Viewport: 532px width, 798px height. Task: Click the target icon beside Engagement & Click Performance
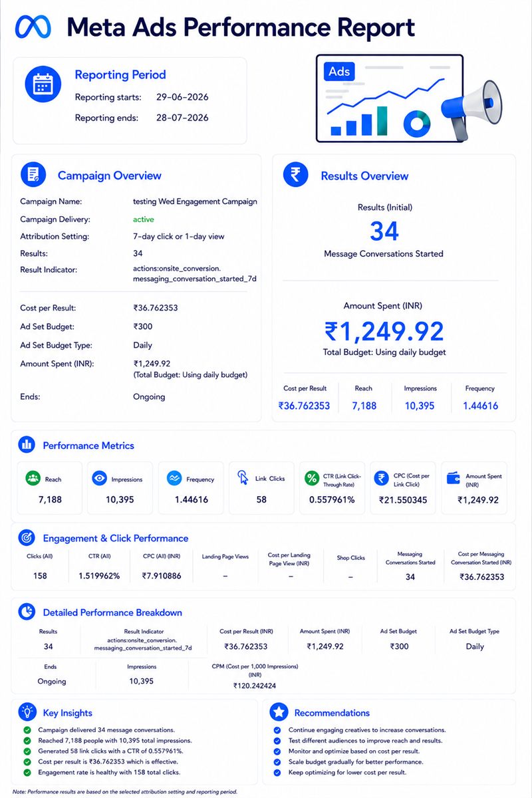[27, 537]
